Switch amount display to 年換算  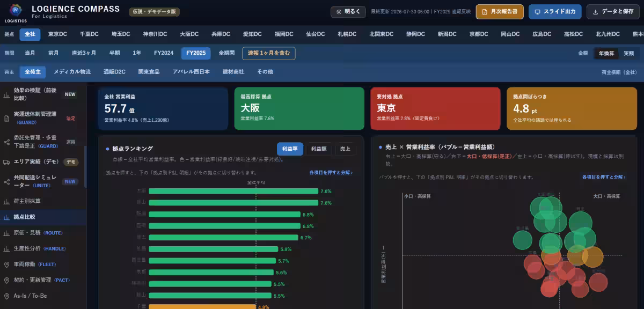[606, 53]
